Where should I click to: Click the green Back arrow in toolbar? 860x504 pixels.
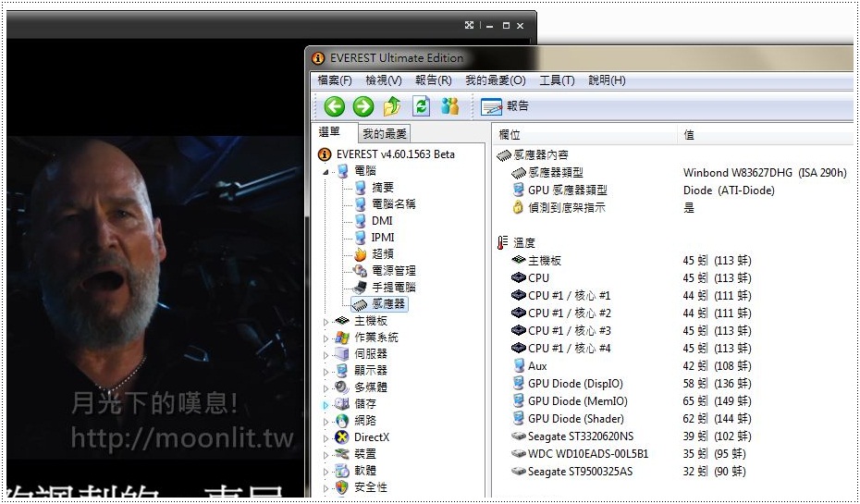click(334, 106)
